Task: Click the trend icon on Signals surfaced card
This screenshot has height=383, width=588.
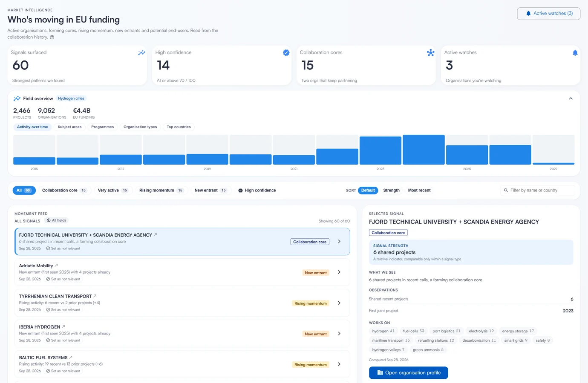Action: coord(141,53)
